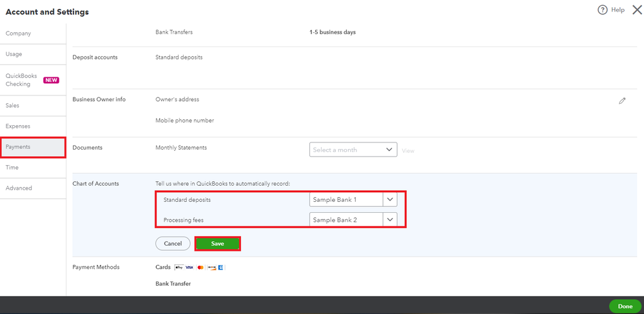Go to the Advanced tab
644x314 pixels.
(33, 188)
